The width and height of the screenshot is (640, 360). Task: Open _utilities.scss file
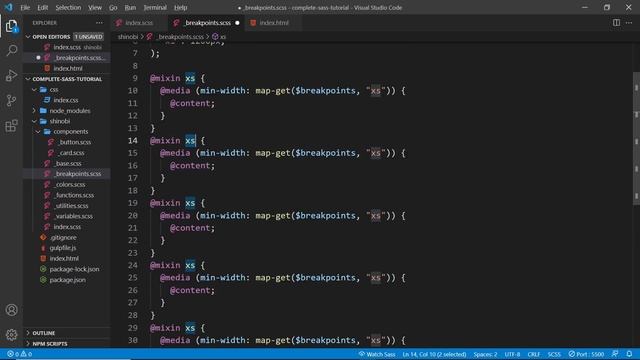pos(67,206)
